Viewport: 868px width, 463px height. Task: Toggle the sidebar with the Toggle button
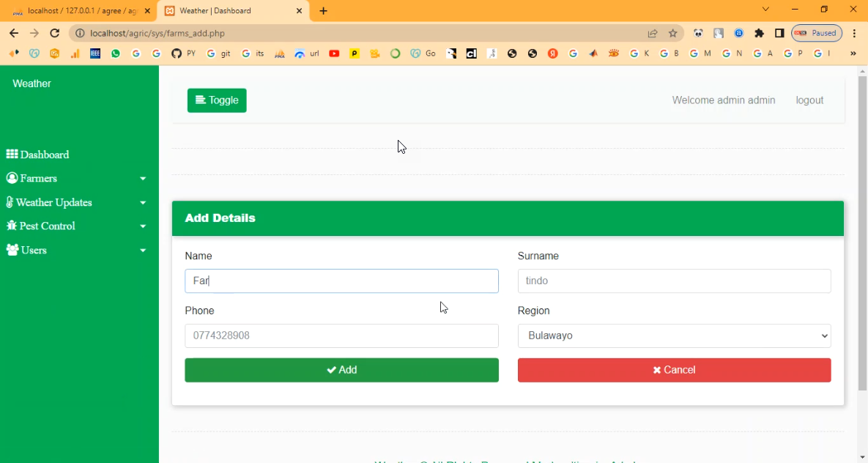[x=217, y=100]
